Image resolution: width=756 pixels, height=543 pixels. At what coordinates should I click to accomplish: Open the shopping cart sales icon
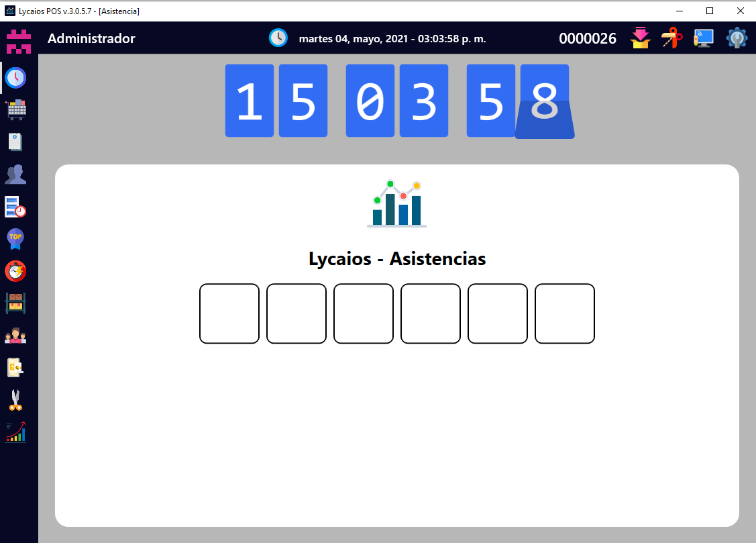point(15,109)
